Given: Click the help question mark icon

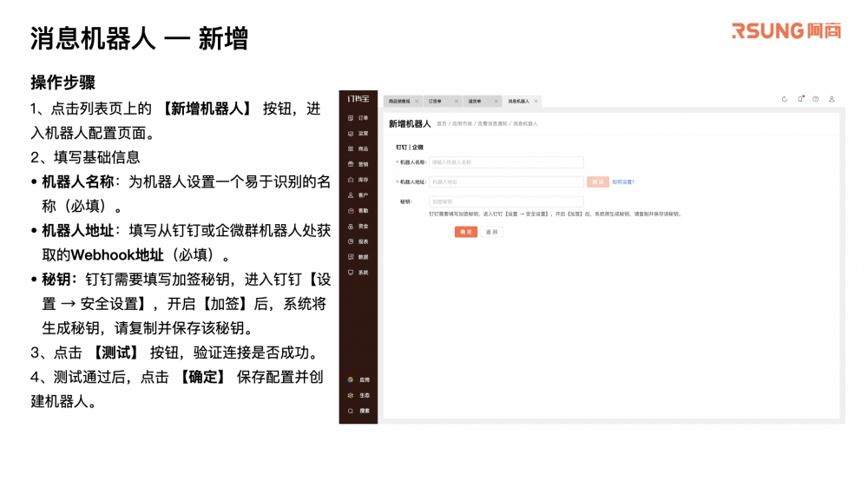Looking at the screenshot, I should 815,99.
